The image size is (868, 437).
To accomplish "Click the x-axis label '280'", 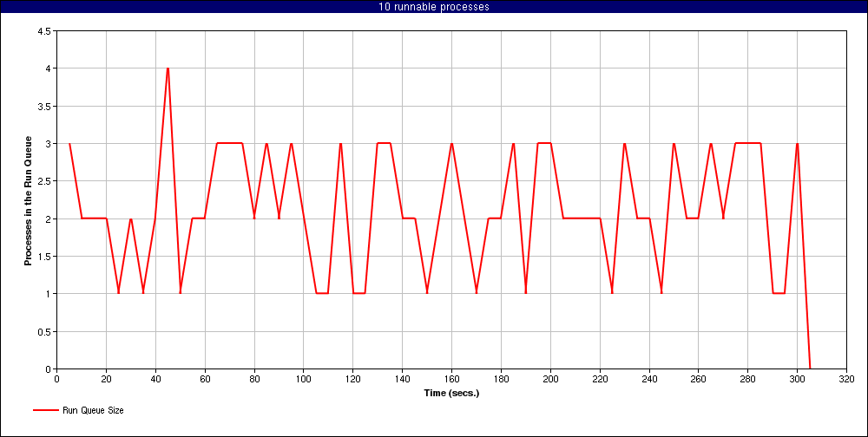I will pos(748,379).
